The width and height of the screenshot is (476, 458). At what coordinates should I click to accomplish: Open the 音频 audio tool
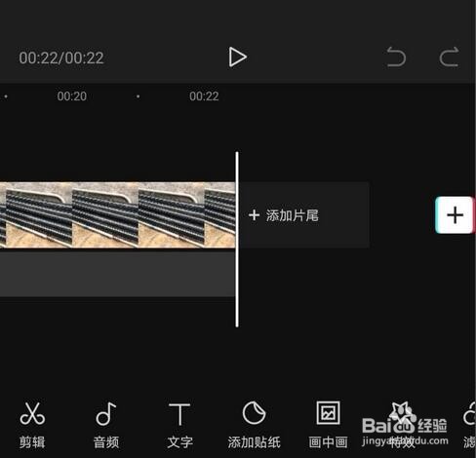106,425
